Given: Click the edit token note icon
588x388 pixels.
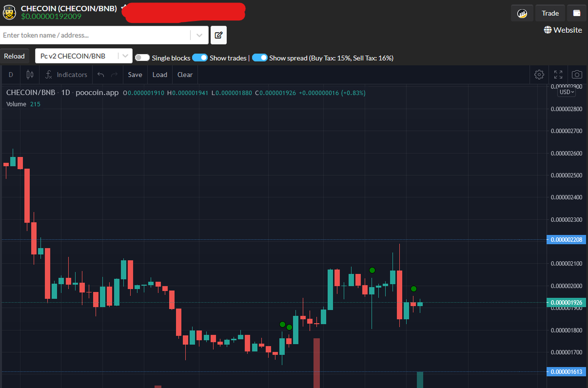Looking at the screenshot, I should tap(219, 35).
